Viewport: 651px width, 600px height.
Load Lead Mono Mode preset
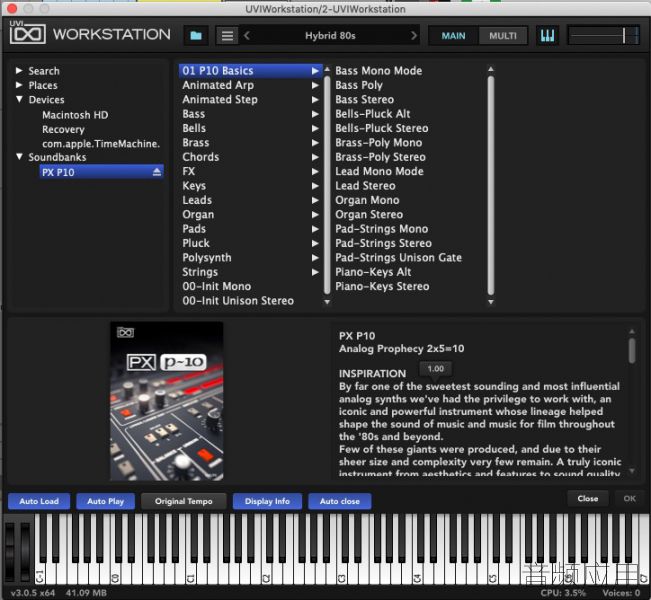click(379, 171)
